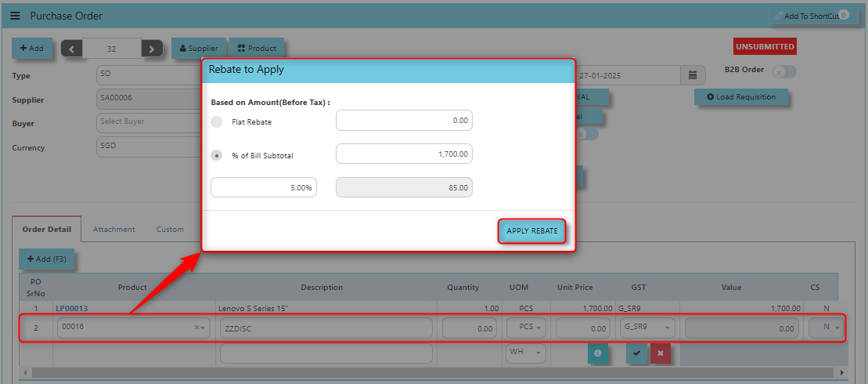Click Description column header

(322, 287)
